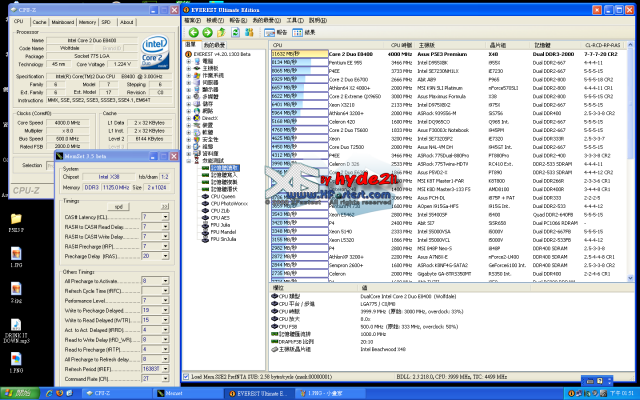Open the Command Rate (CR) dropdown
This screenshot has width=640, height=400.
[165, 379]
